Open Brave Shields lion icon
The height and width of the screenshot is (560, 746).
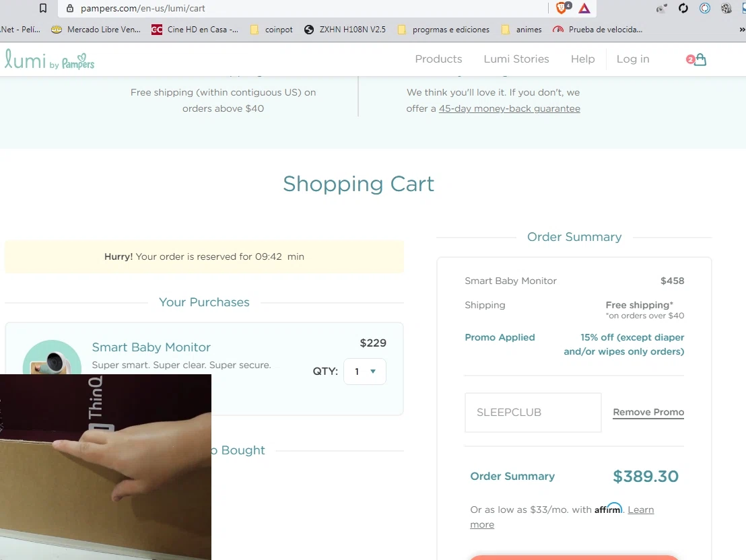tap(563, 7)
